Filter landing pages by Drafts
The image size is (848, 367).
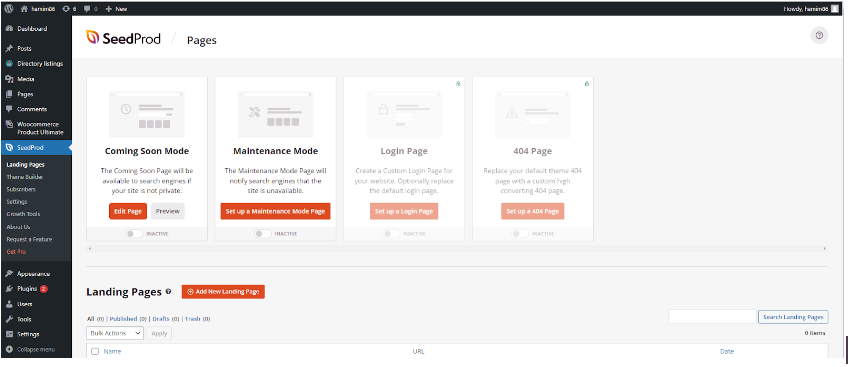pos(161,319)
